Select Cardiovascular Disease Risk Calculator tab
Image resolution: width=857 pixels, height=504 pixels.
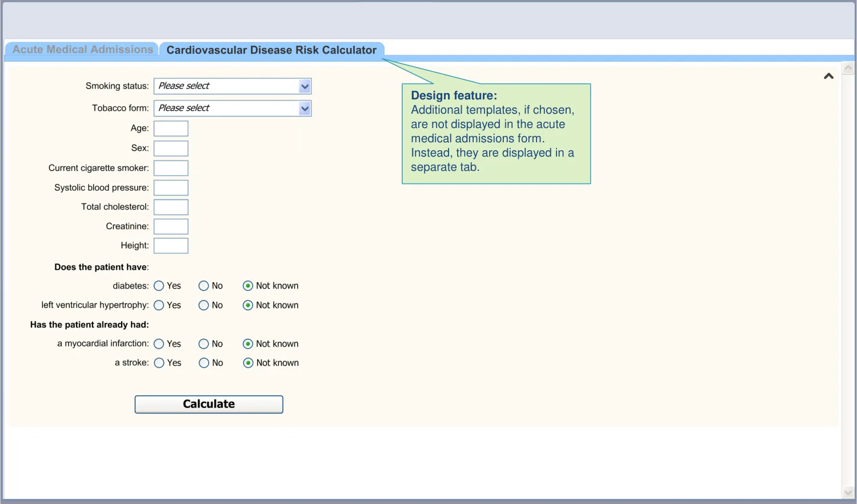[271, 50]
